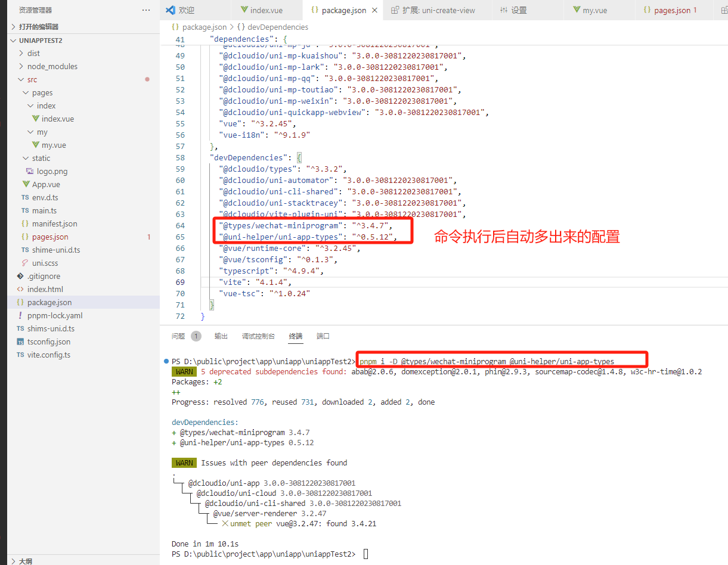
Task: Click the Vue icon beside App.vue
Action: pos(26,184)
